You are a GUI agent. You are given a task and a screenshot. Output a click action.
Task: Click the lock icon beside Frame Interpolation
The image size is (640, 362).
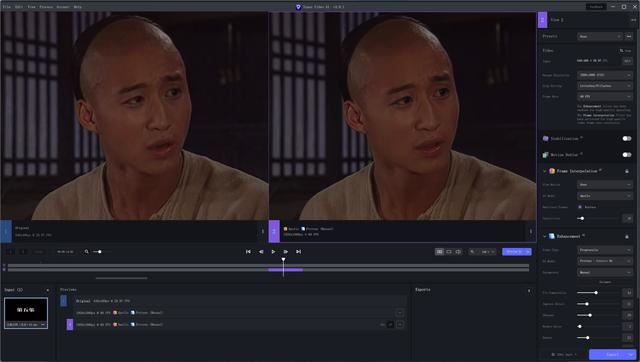point(627,171)
